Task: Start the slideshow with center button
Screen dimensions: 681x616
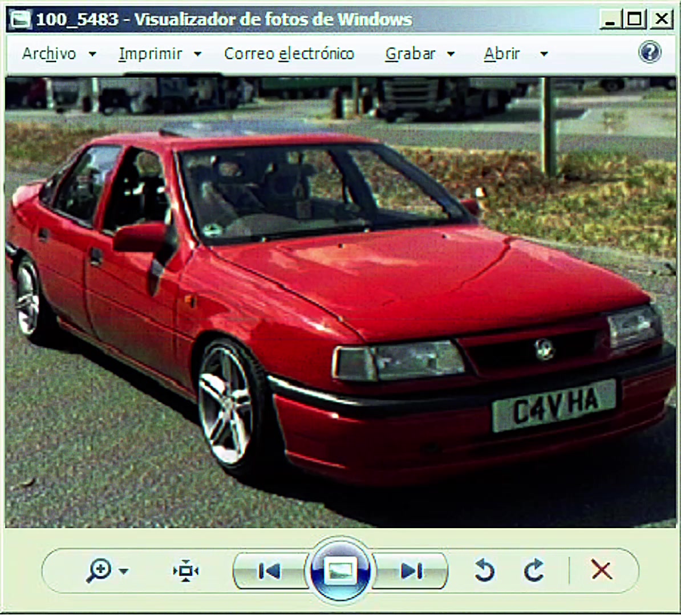Action: 340,571
